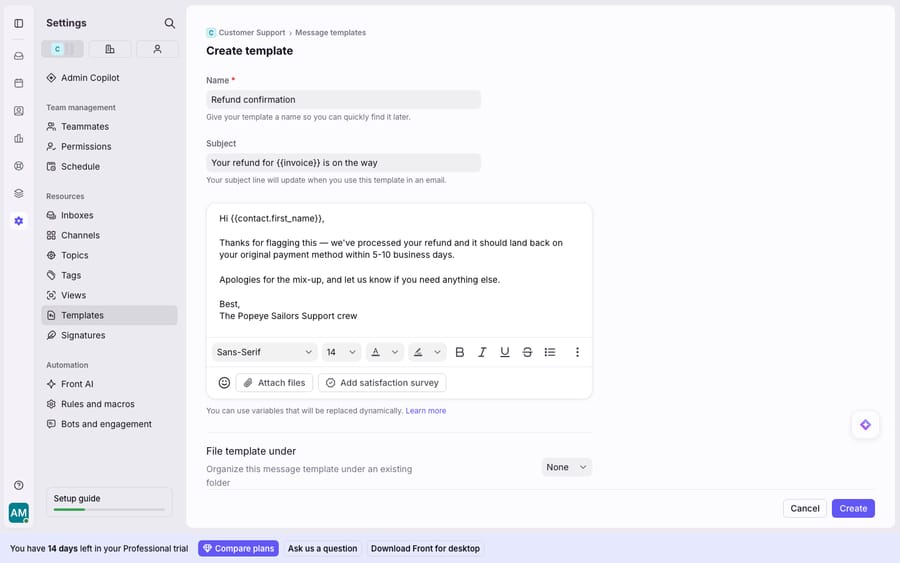Open the AM user avatar
The height and width of the screenshot is (563, 900).
point(18,512)
